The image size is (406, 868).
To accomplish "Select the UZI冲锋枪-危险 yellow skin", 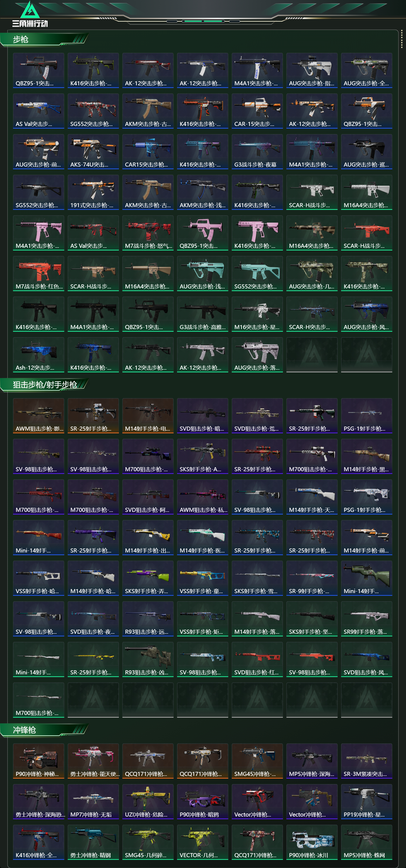I will pos(148,802).
